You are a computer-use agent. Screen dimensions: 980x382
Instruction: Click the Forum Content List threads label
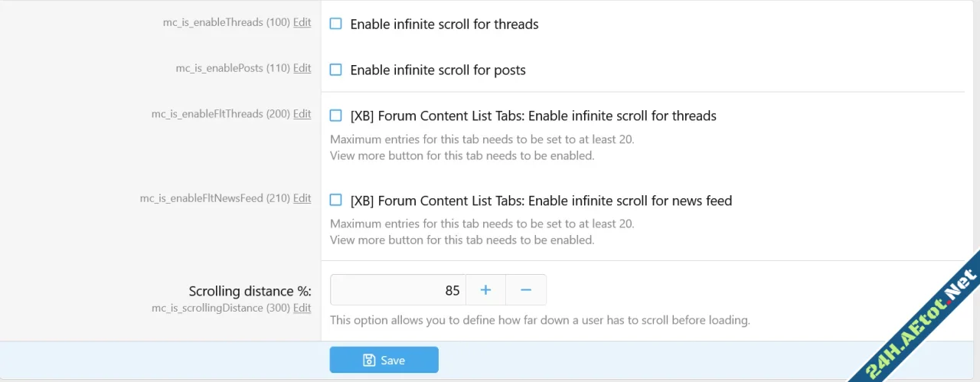[533, 116]
